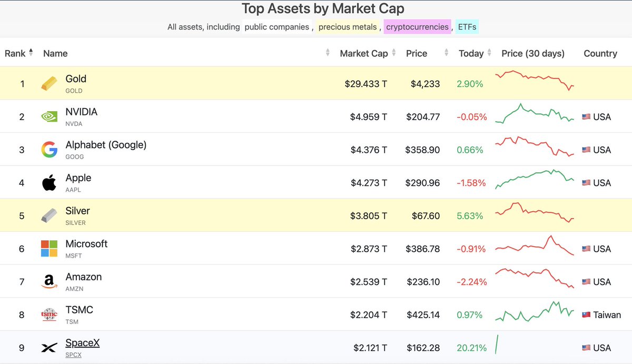Viewport: 632px width, 364px height.
Task: Select the ETFs filter tag
Action: (x=467, y=27)
